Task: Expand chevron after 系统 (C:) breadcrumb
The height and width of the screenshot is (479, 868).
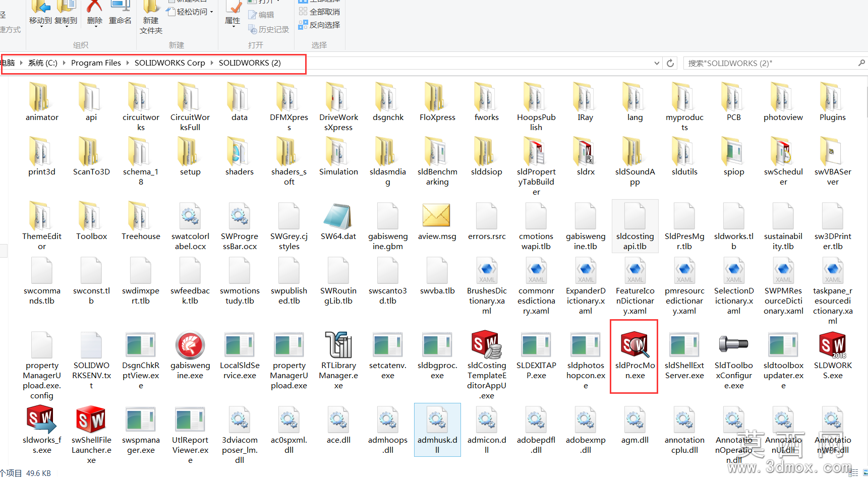Action: 64,63
